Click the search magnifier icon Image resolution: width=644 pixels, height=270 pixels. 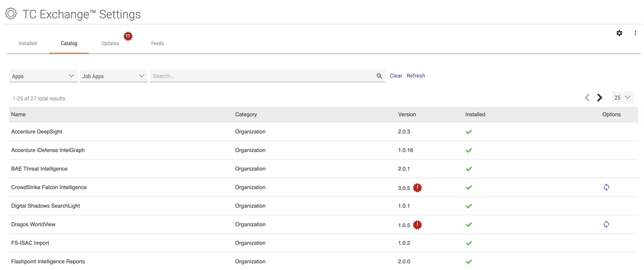tap(379, 76)
